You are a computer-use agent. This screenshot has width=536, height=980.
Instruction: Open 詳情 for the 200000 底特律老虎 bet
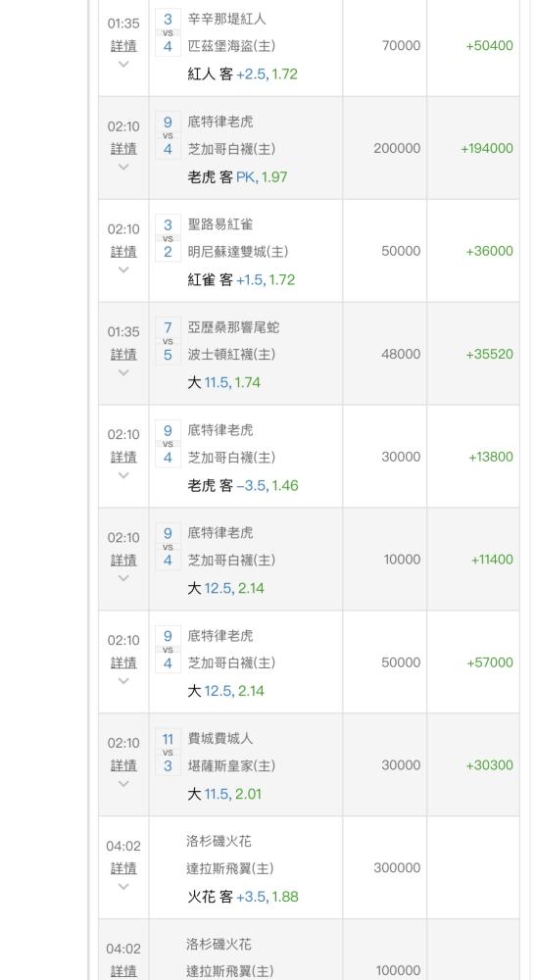pyautogui.click(x=123, y=149)
